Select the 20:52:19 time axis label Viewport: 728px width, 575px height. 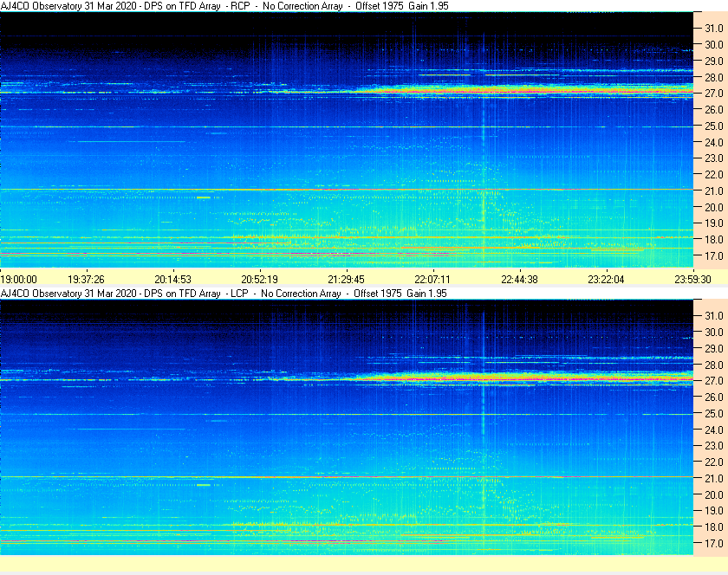point(259,280)
